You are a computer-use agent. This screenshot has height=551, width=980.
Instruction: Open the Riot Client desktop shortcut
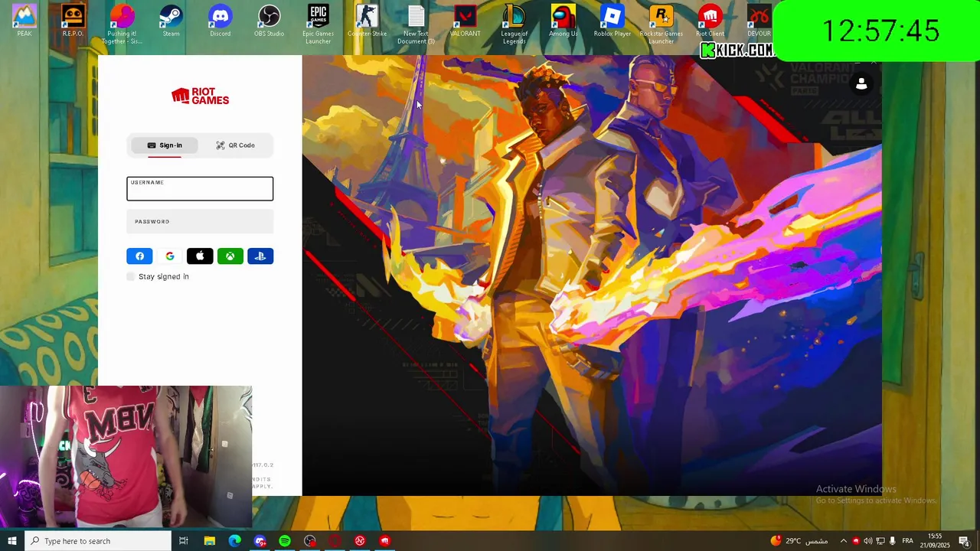[x=710, y=21]
